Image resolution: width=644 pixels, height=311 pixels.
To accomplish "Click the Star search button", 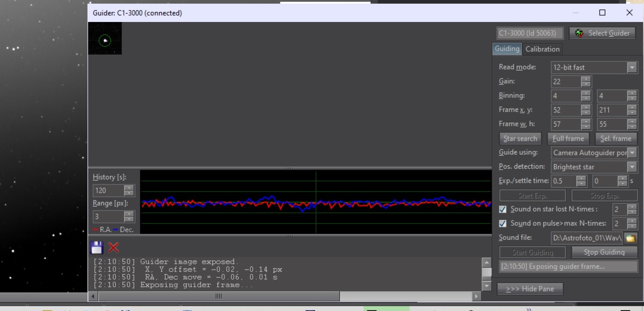I will [520, 139].
